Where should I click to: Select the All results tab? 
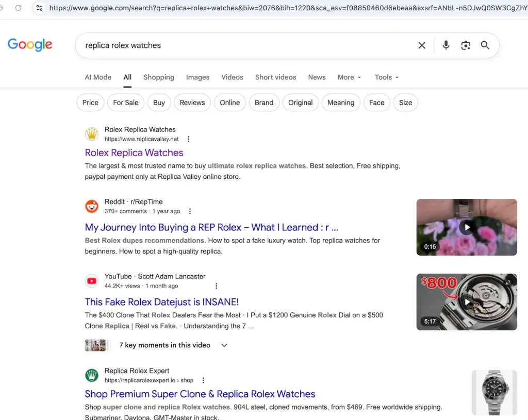click(x=127, y=77)
